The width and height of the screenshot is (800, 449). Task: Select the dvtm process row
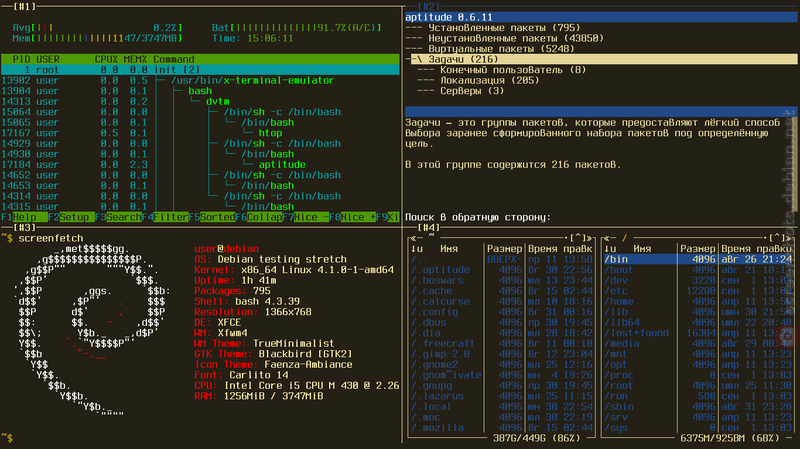200,102
